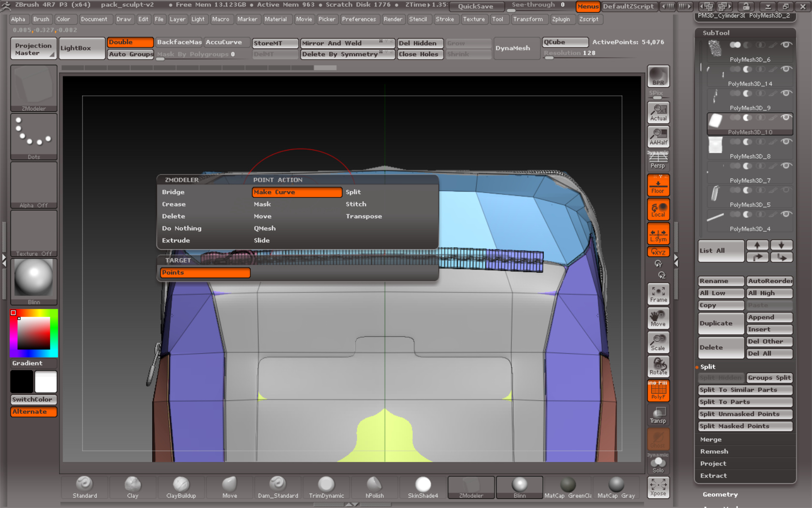Open the Remesh section
This screenshot has width=812, height=508.
(714, 451)
